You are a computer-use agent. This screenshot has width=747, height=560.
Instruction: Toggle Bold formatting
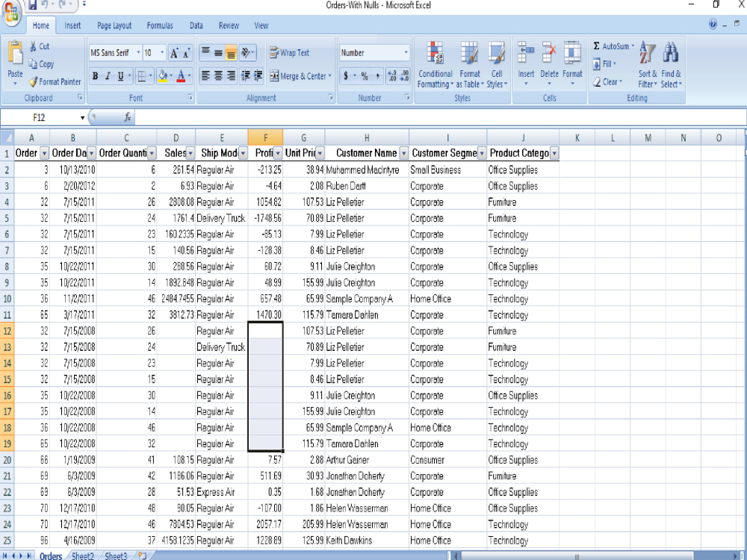pos(96,75)
